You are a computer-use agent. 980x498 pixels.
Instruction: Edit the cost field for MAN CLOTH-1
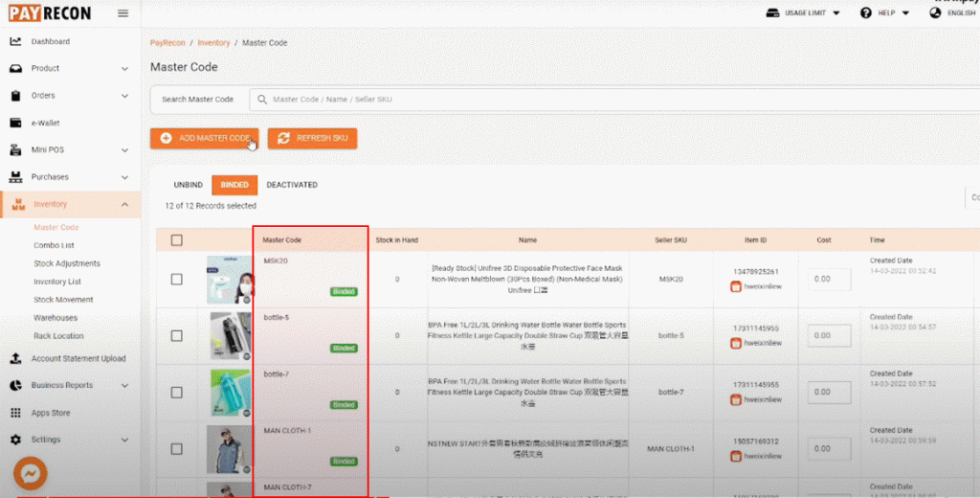(830, 449)
